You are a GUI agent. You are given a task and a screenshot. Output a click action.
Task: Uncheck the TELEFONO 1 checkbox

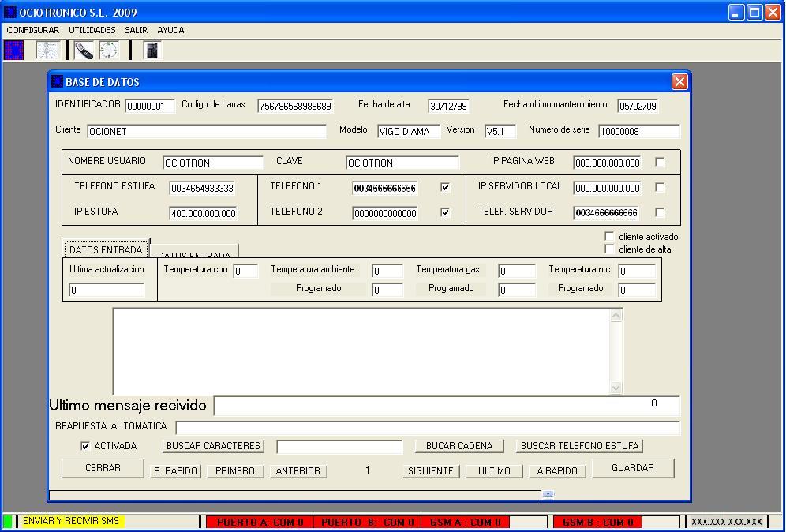[444, 188]
